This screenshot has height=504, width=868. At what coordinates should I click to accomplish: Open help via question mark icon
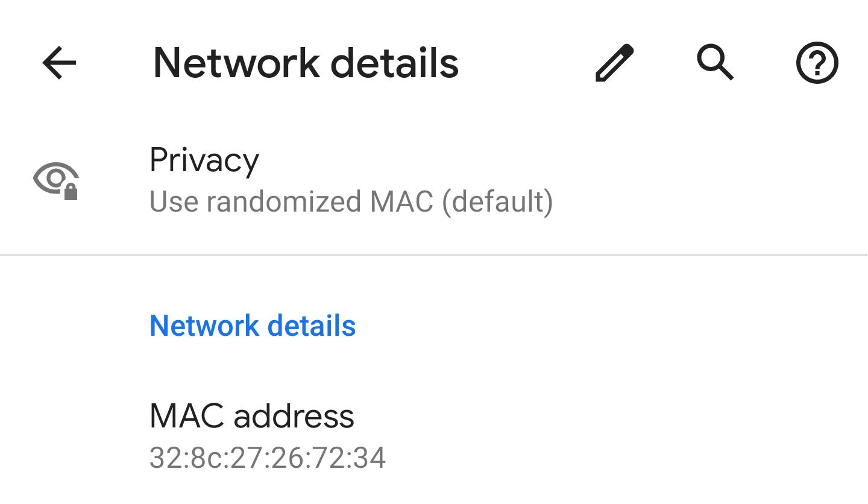(x=817, y=62)
